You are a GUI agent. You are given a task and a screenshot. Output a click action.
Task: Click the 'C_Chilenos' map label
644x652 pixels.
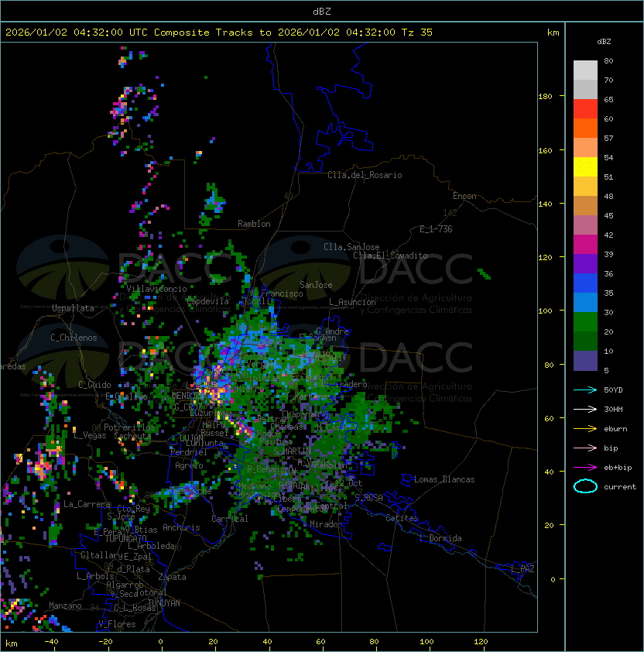coord(74,338)
